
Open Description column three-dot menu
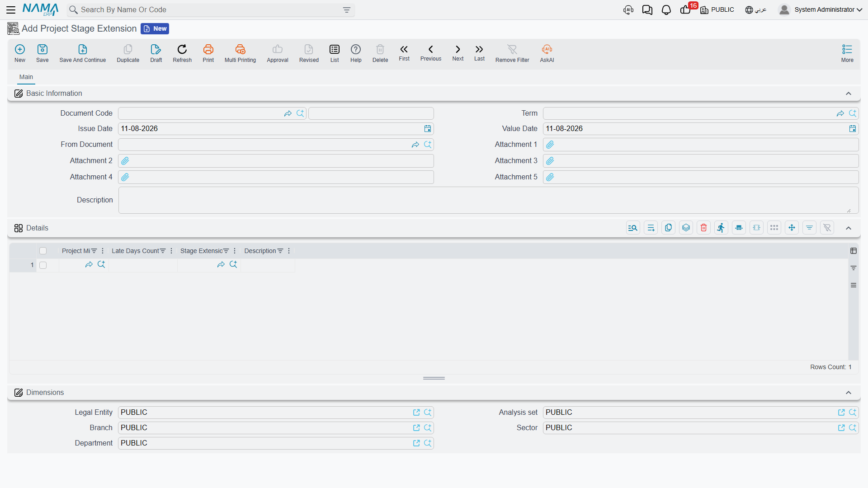pyautogui.click(x=289, y=251)
